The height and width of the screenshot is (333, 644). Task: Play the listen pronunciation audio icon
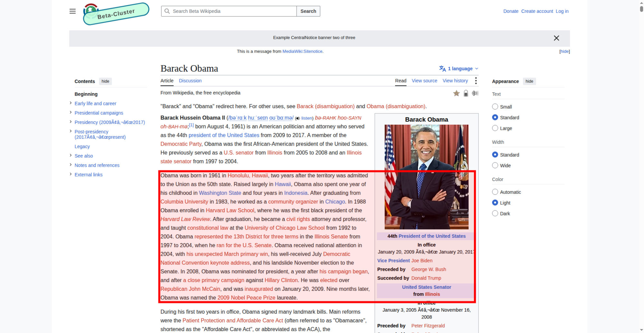(x=298, y=119)
